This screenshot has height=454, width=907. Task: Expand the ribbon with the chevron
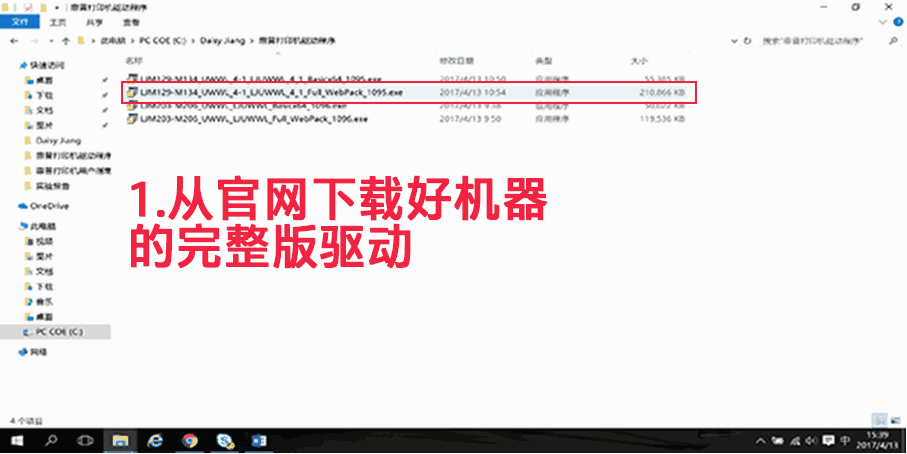pos(883,21)
